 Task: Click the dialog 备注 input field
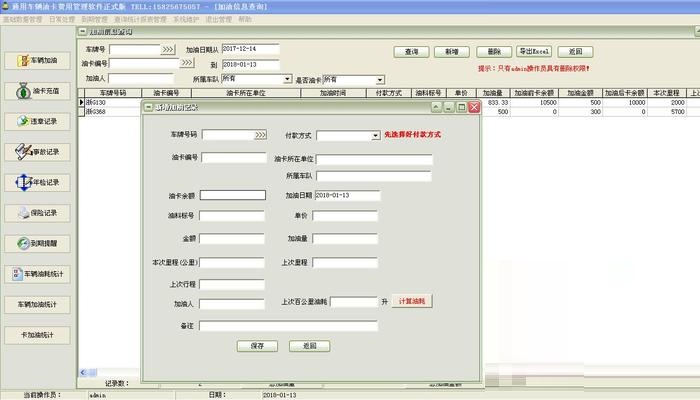pyautogui.click(x=288, y=326)
